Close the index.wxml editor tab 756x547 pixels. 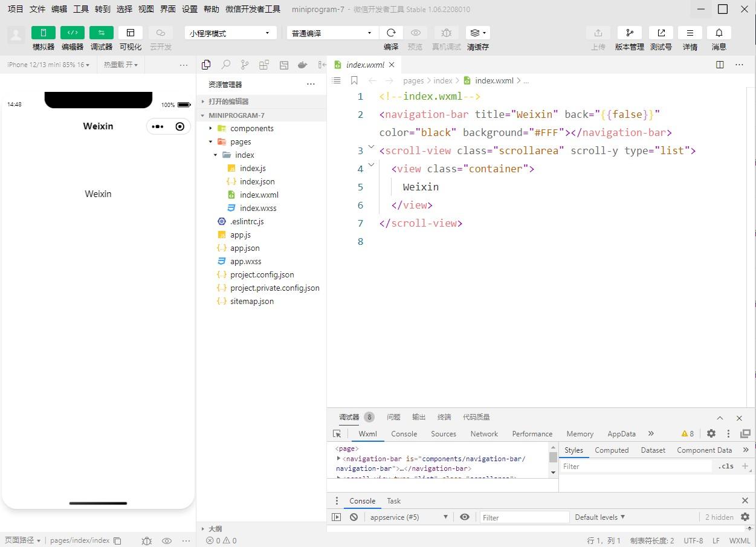pos(392,65)
